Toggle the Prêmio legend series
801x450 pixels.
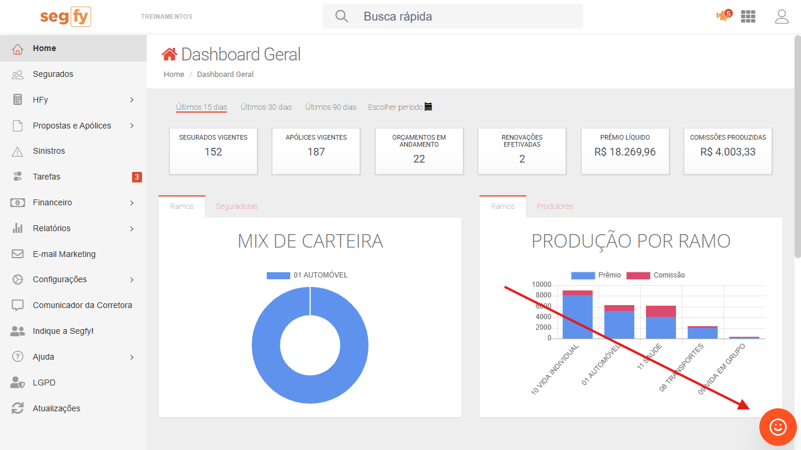tap(596, 275)
